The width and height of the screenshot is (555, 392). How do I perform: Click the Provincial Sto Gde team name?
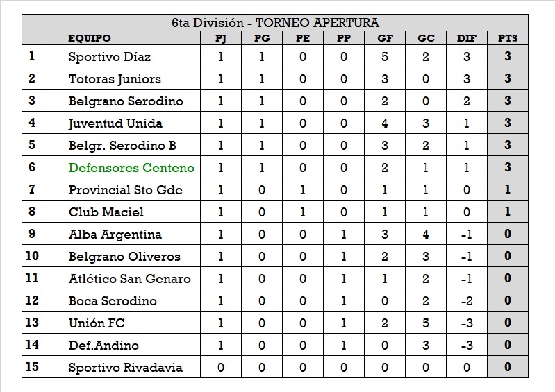(x=125, y=190)
